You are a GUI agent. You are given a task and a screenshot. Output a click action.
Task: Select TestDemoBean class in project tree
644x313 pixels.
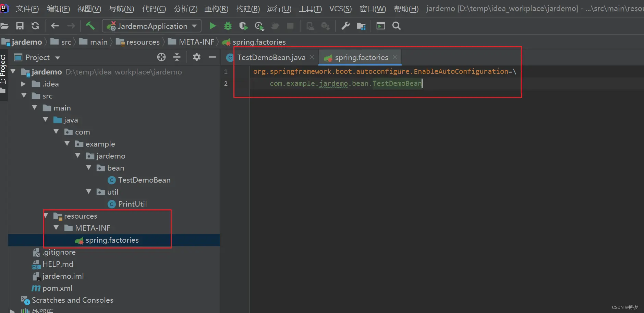coord(144,180)
